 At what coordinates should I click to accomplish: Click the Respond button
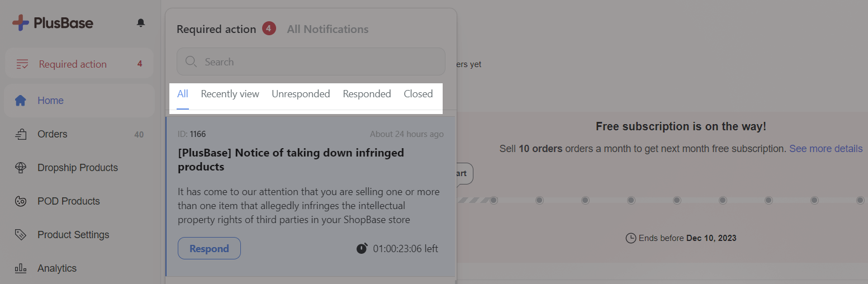[209, 248]
